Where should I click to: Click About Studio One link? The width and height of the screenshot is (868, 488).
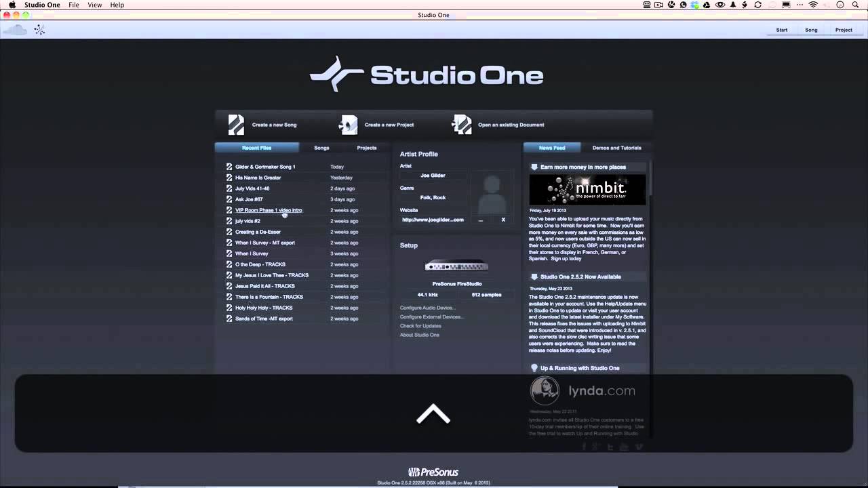pyautogui.click(x=420, y=335)
